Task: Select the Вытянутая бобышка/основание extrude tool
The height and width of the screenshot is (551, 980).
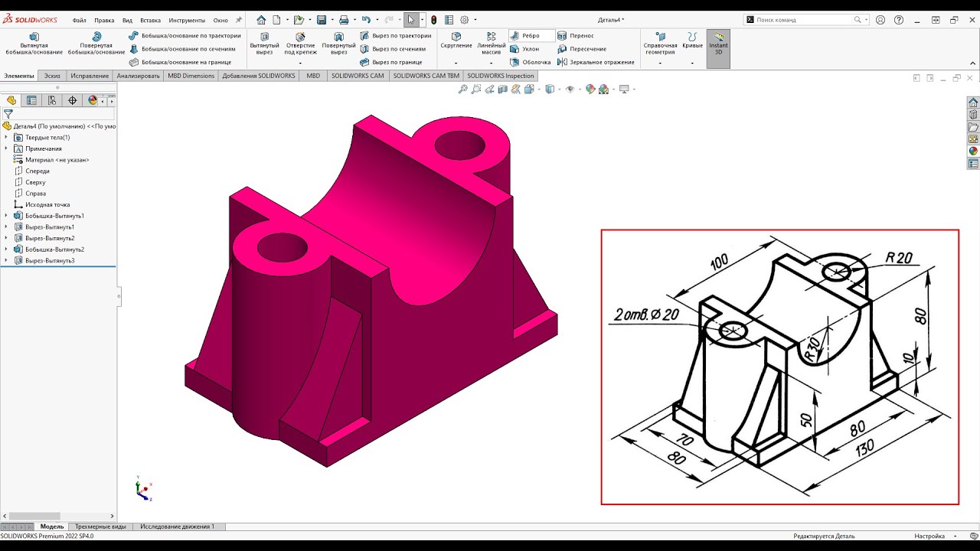Action: (34, 44)
